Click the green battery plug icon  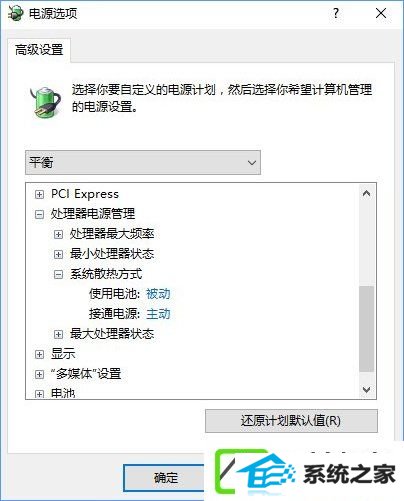coord(46,103)
